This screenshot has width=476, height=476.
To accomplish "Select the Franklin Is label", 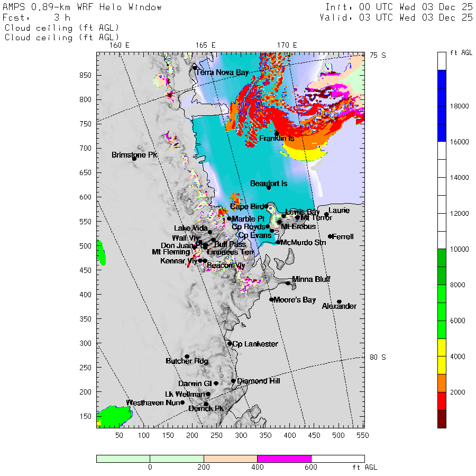I will click(x=277, y=139).
